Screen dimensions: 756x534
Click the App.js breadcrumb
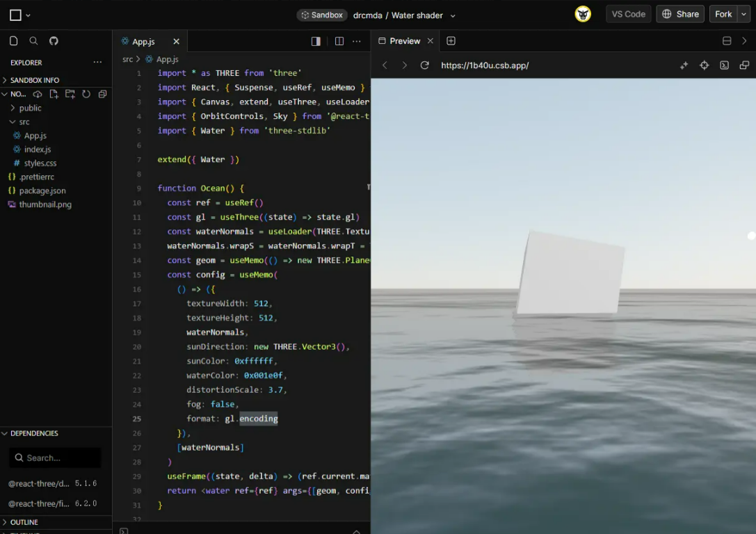(x=167, y=59)
